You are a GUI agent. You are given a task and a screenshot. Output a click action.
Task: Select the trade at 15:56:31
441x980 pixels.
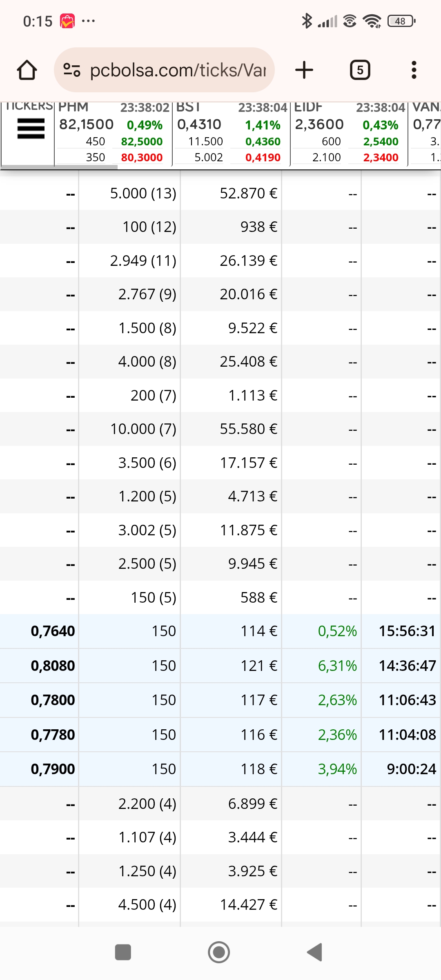[x=220, y=631]
